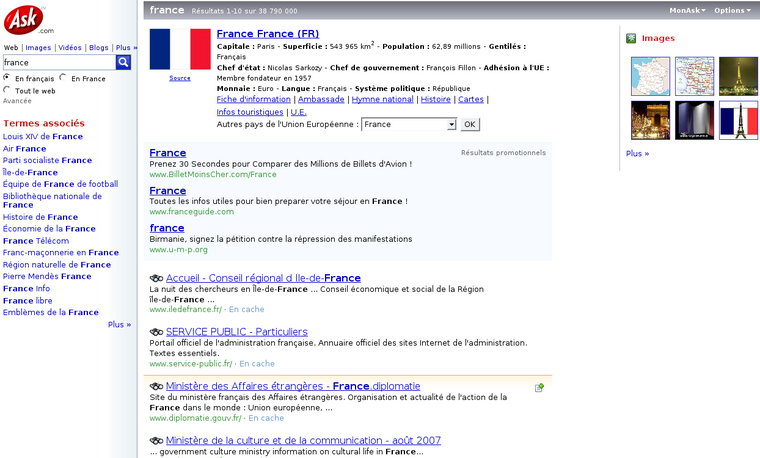Screen dimensions: 760x458
Task: Select the 'En France' radio button
Action: (63, 77)
